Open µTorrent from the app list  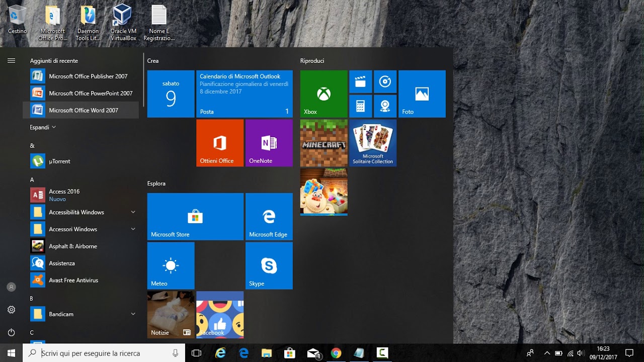(80, 161)
